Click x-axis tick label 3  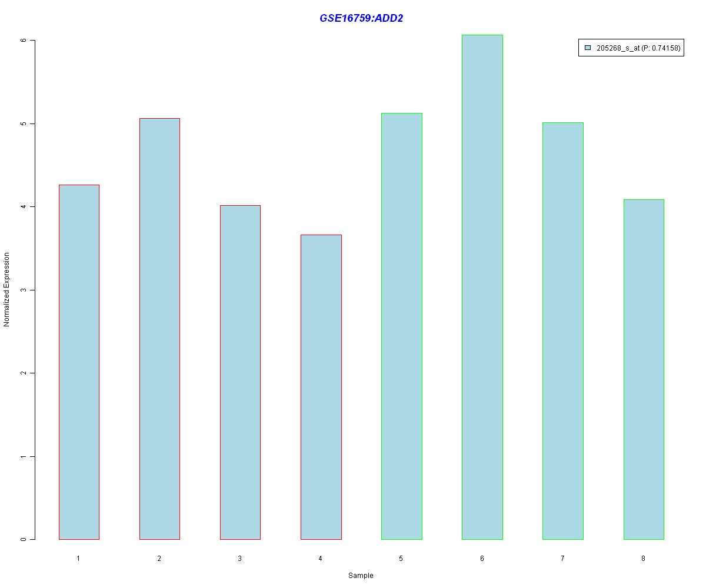[x=240, y=558]
